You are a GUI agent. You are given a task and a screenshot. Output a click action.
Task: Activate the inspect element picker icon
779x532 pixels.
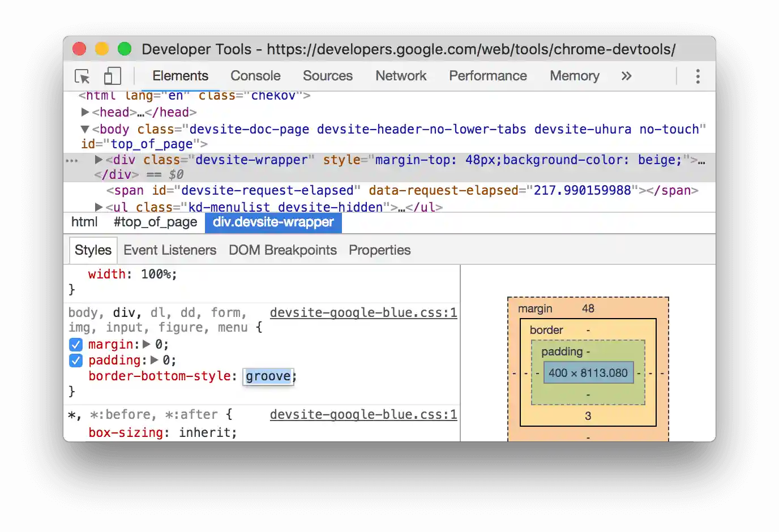pyautogui.click(x=82, y=76)
